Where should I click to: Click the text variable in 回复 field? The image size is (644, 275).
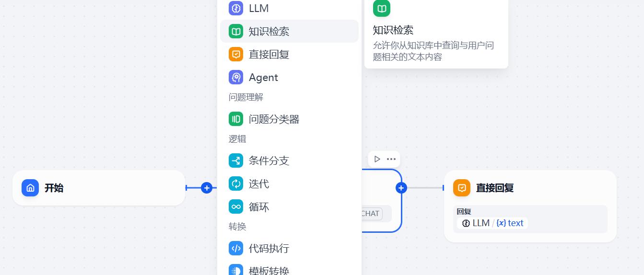coord(515,223)
